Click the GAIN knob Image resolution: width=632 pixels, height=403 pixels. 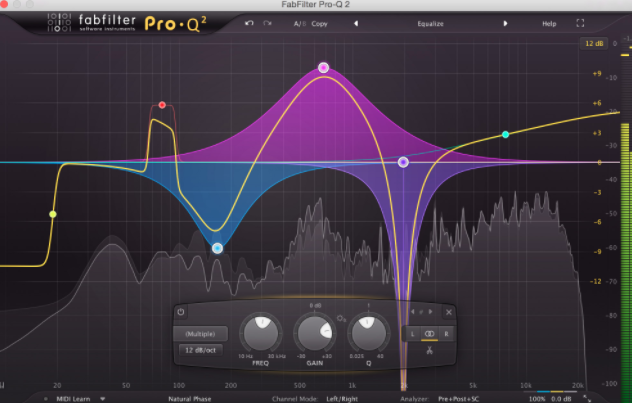[x=315, y=333]
